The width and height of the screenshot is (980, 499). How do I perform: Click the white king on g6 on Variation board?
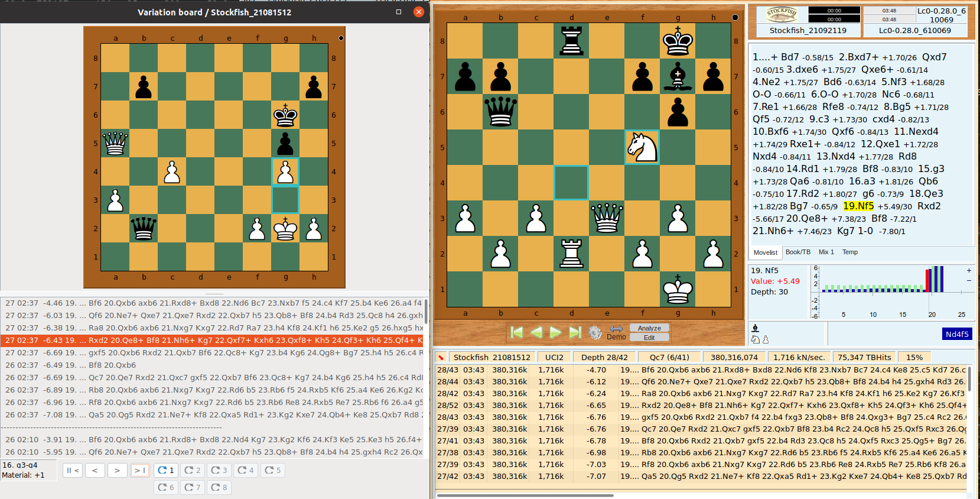[x=285, y=115]
